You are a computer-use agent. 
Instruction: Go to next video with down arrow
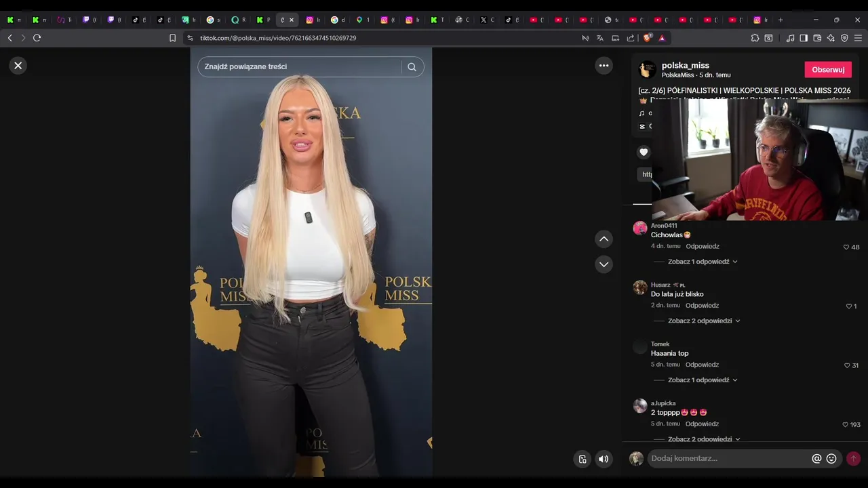(x=604, y=264)
